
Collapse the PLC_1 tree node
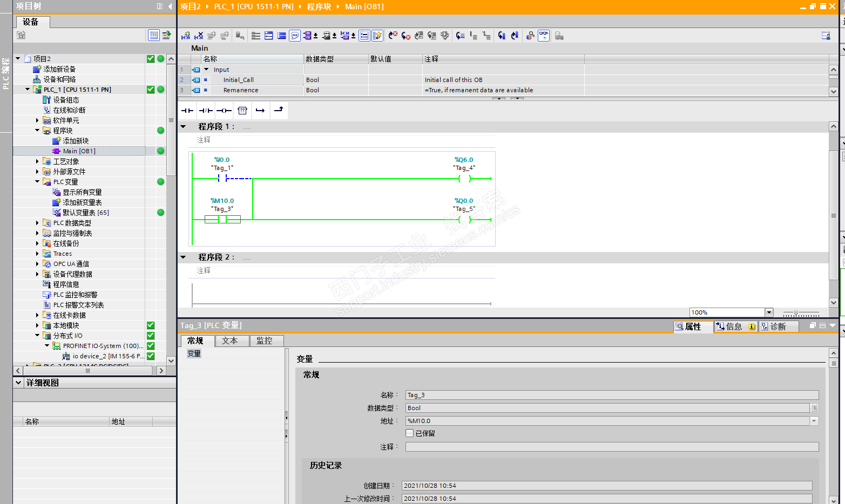click(28, 89)
